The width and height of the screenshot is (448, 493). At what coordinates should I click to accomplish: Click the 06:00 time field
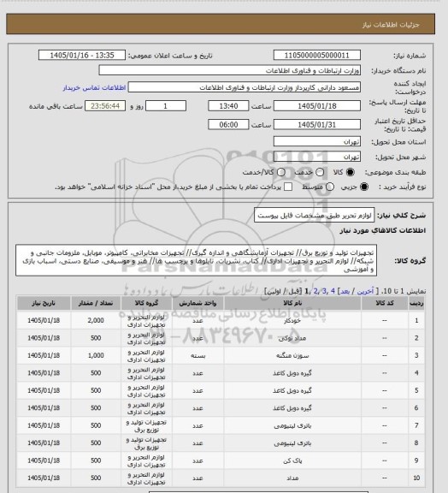pos(228,124)
